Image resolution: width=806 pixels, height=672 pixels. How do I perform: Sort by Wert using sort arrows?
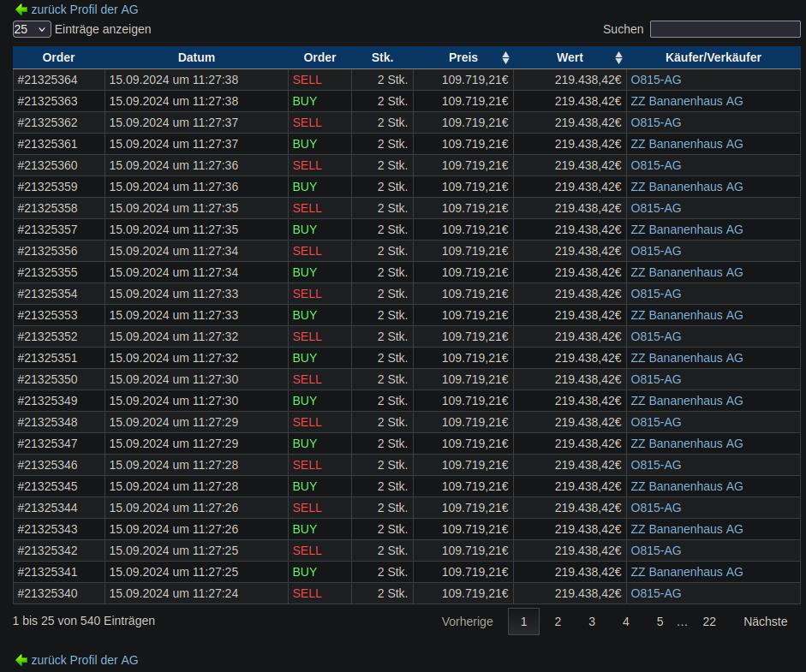(x=619, y=57)
